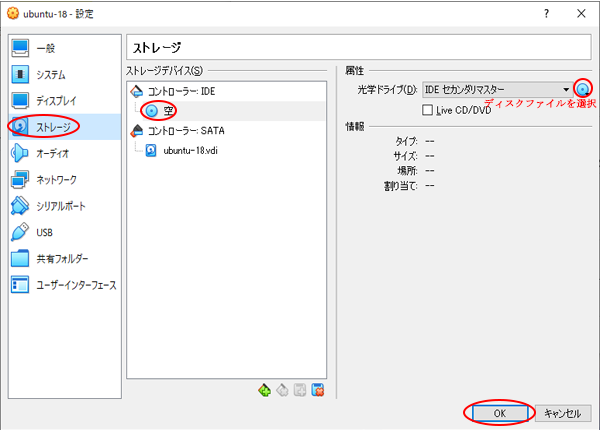Viewport: 600px width, 430px height.
Task: Click the choose disk file icon
Action: 583,90
